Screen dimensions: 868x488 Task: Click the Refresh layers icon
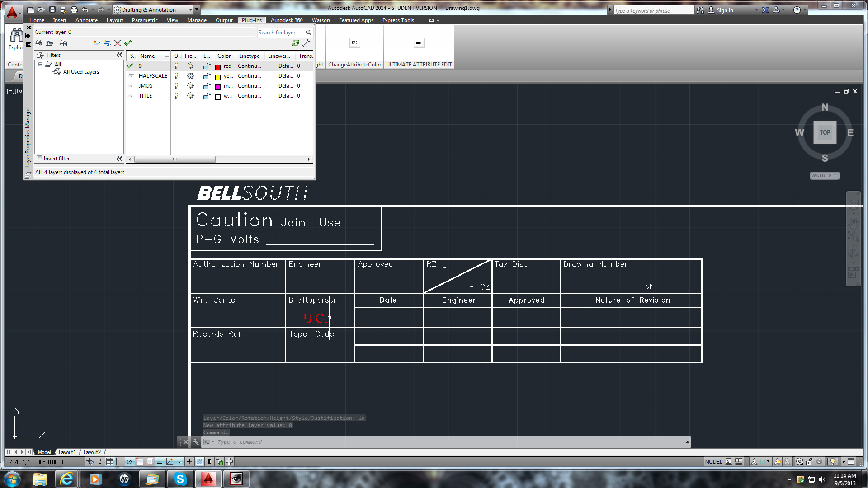(x=296, y=43)
